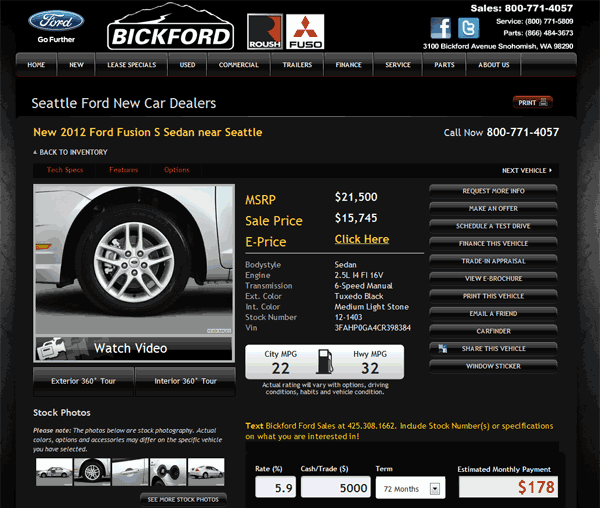Open the Parts menu

tap(444, 65)
